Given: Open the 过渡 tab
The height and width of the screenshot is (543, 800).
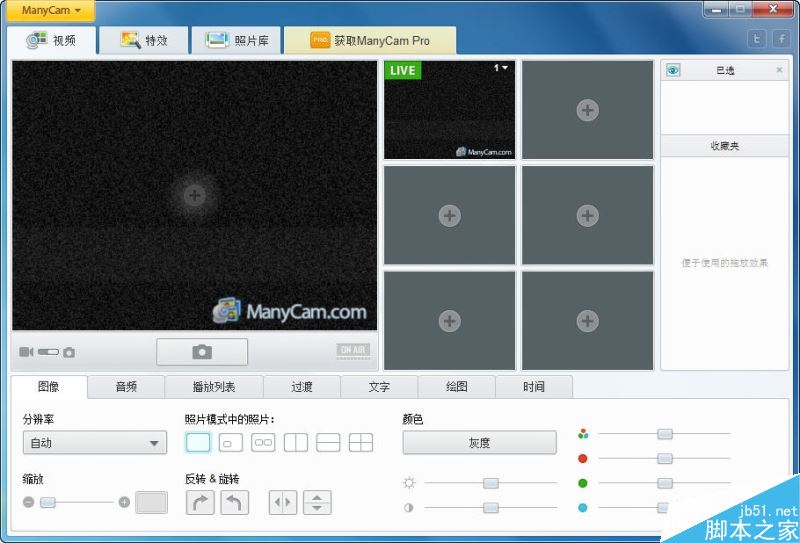Looking at the screenshot, I should (x=302, y=387).
